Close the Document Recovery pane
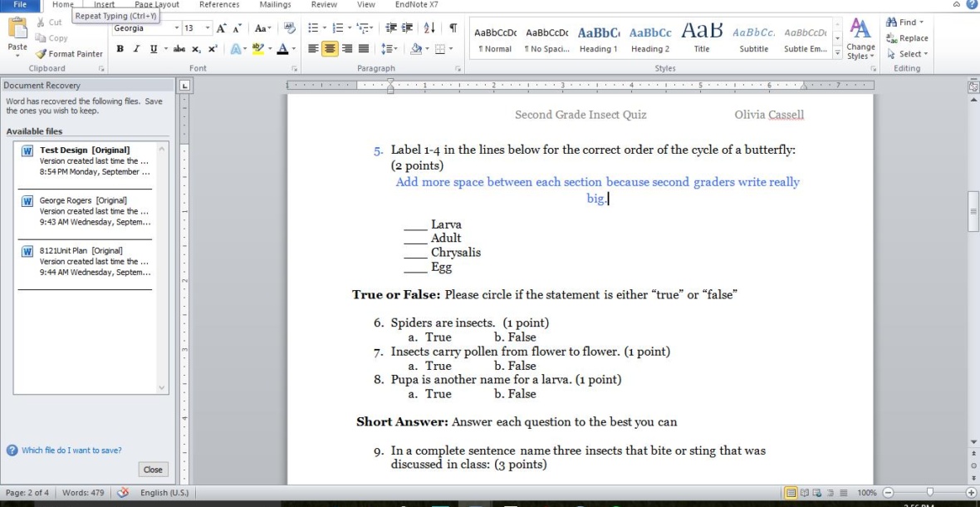This screenshot has width=980, height=507. [153, 470]
